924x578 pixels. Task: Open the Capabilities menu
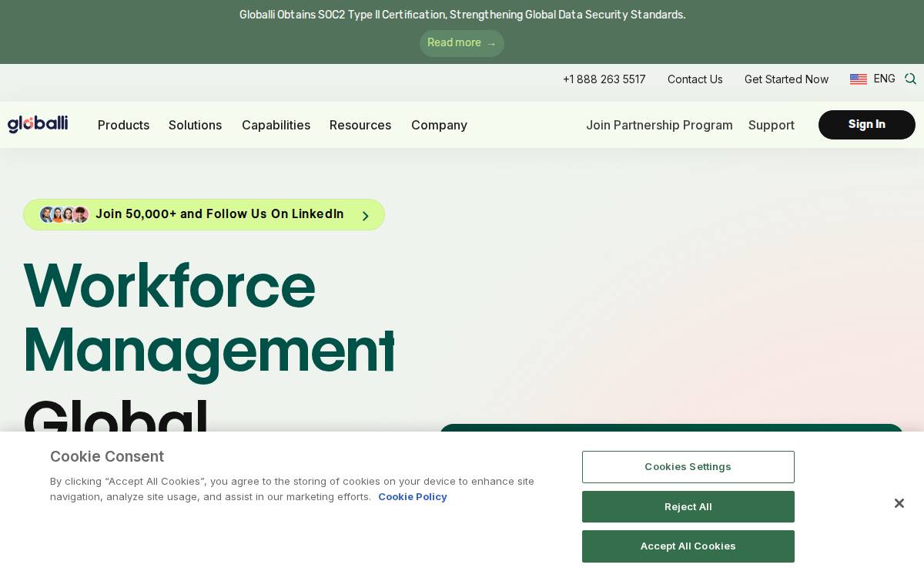coord(276,125)
